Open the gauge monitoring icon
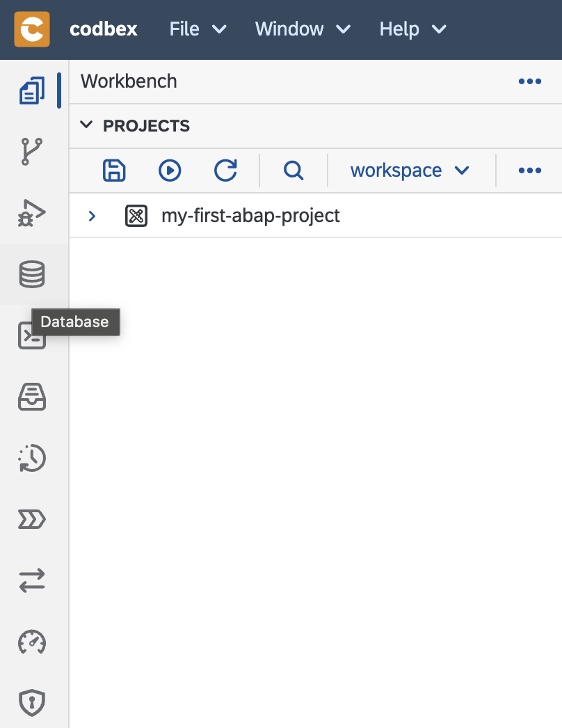This screenshot has height=728, width=562. click(x=32, y=642)
